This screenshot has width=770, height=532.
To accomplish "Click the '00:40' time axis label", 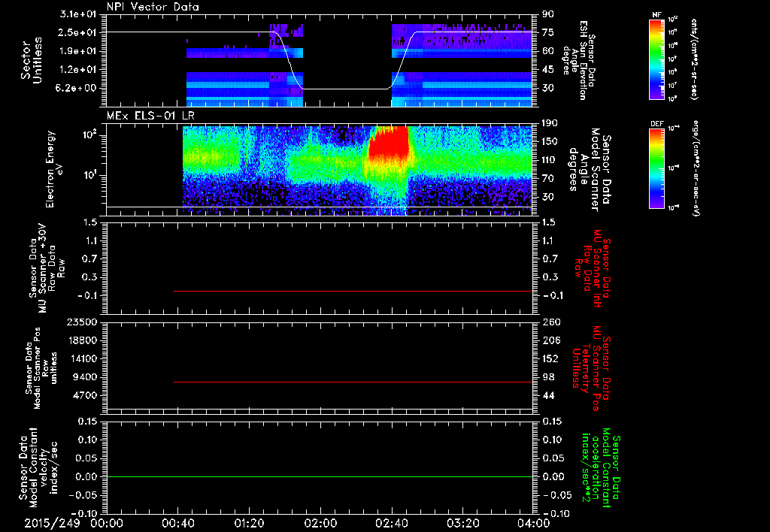I will coord(177,523).
